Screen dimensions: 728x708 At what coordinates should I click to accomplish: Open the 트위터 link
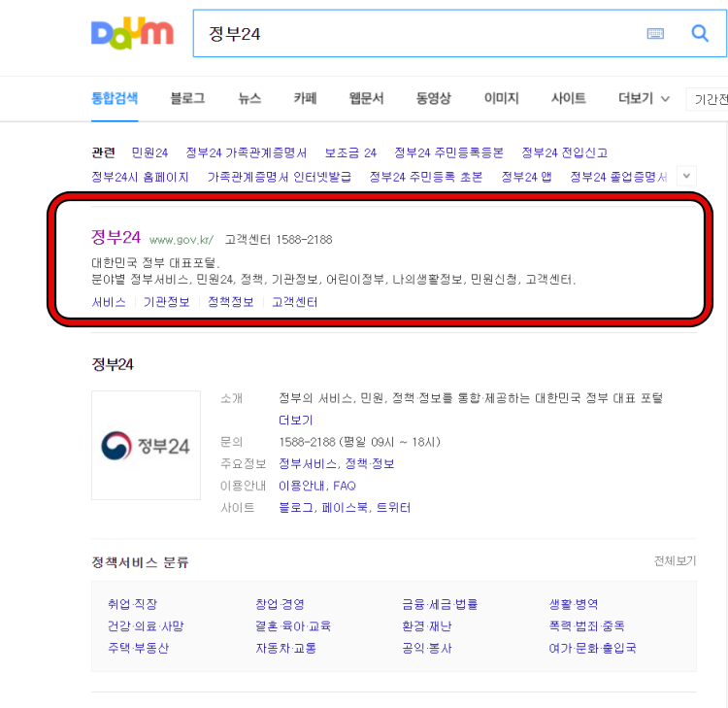[393, 508]
